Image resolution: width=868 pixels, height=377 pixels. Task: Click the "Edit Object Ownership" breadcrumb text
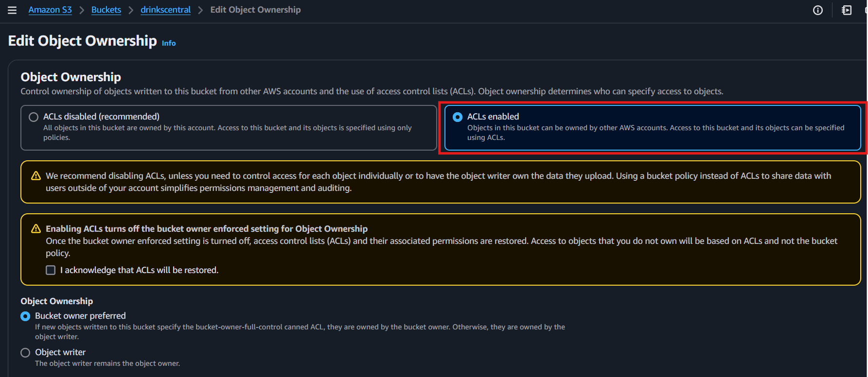tap(255, 10)
